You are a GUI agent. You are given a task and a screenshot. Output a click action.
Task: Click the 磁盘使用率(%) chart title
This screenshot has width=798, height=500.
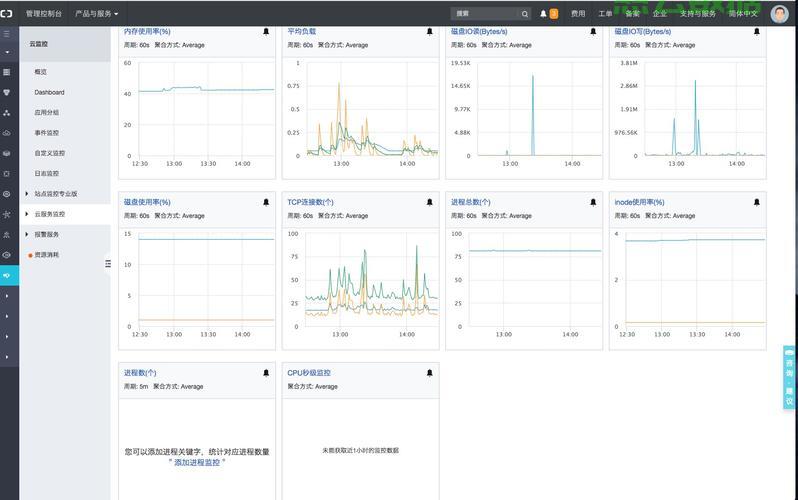coord(147,202)
